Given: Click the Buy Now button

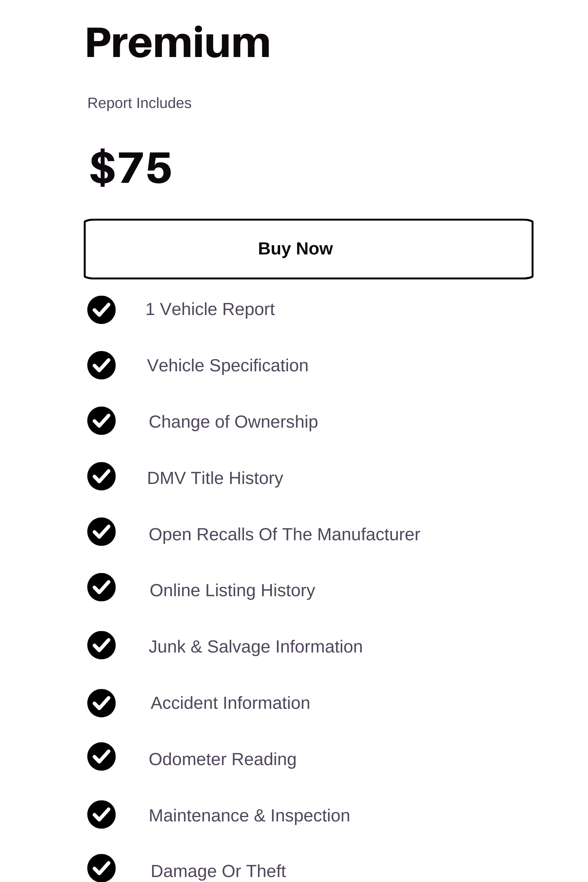Looking at the screenshot, I should click(308, 249).
